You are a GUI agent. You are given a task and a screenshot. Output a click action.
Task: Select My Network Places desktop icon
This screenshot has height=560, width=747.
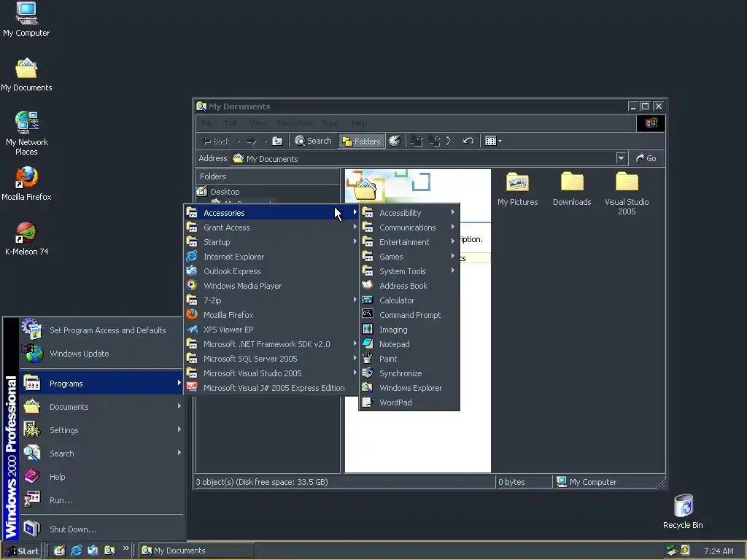[x=26, y=133]
